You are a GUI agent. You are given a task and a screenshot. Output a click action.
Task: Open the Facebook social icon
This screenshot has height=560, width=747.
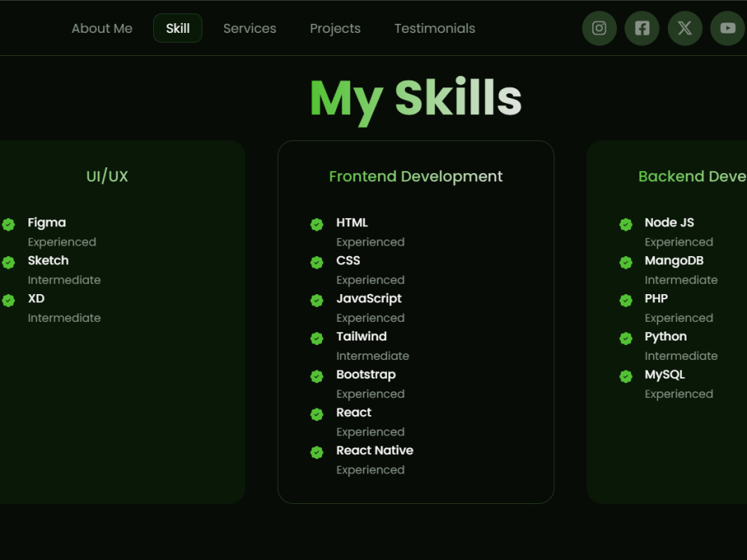click(x=642, y=28)
